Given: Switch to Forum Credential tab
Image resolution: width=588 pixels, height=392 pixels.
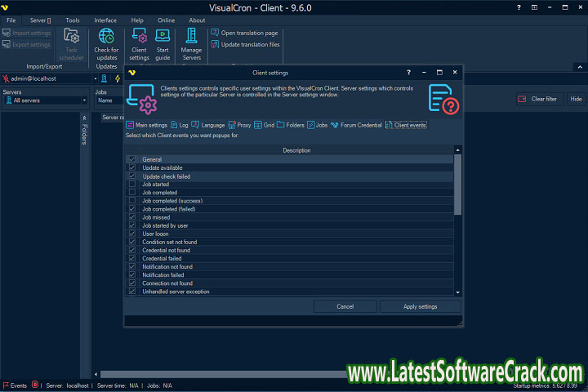Looking at the screenshot, I should tap(356, 125).
